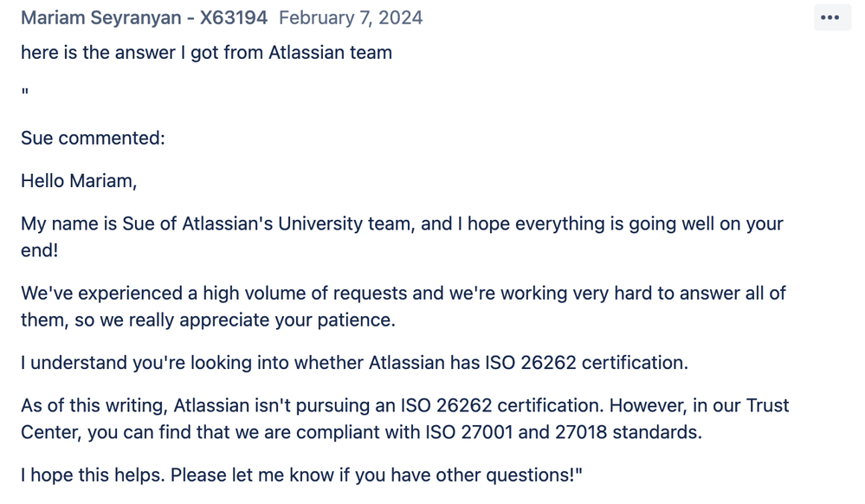Click the opening quotation mark line
Image resolution: width=865 pixels, height=504 pixels.
click(x=25, y=92)
